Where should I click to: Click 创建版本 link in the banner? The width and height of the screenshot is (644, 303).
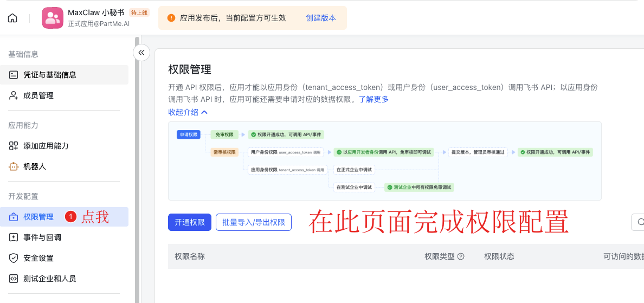click(x=320, y=18)
